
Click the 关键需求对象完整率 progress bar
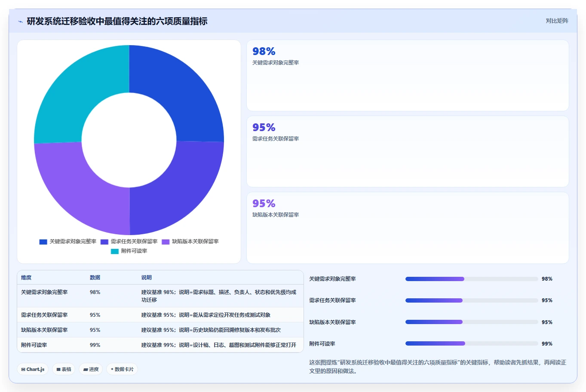tap(472, 279)
